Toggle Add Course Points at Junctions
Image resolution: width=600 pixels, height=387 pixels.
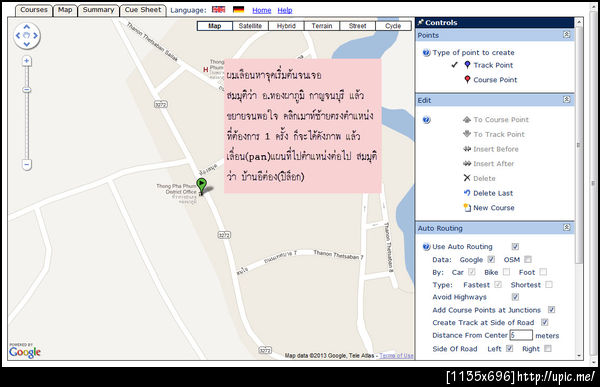tap(551, 310)
